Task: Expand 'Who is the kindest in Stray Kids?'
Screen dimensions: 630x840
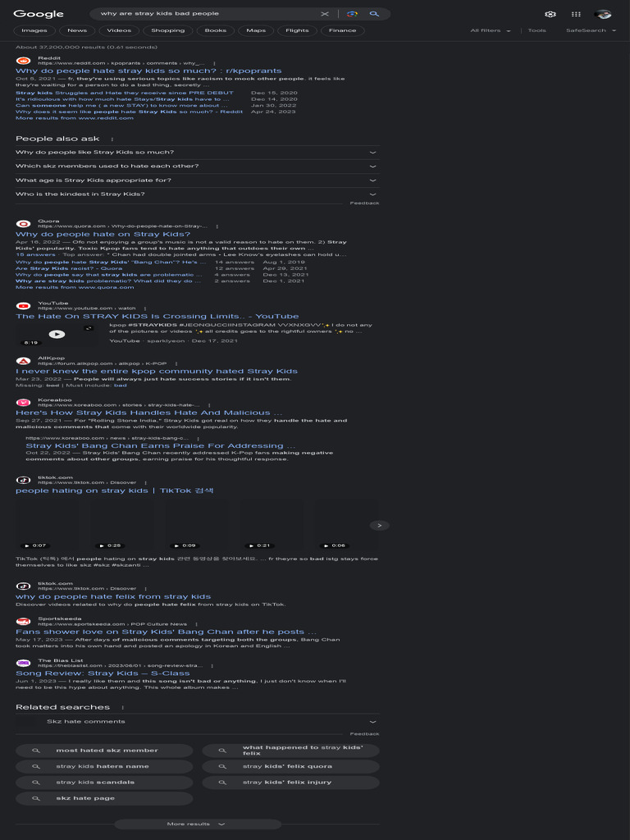Action: pos(197,194)
